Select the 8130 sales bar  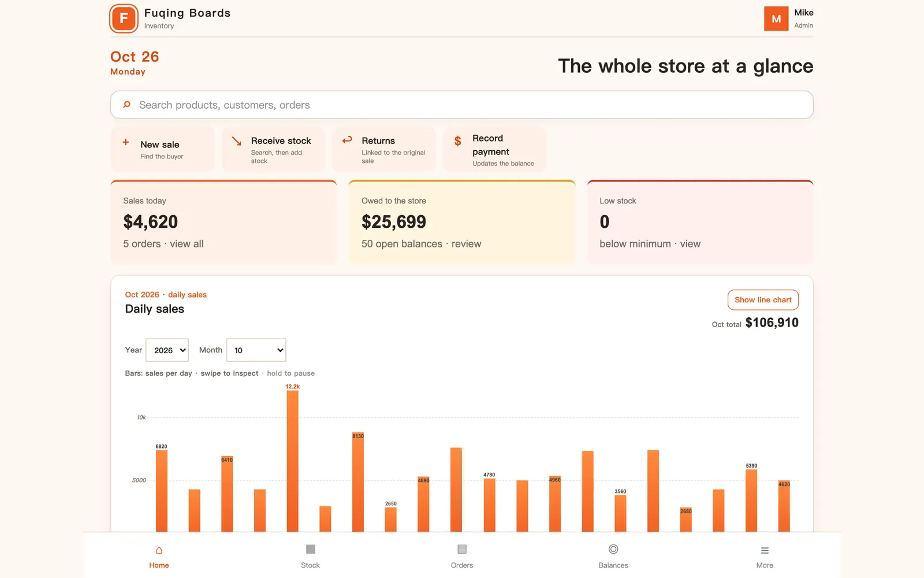358,482
